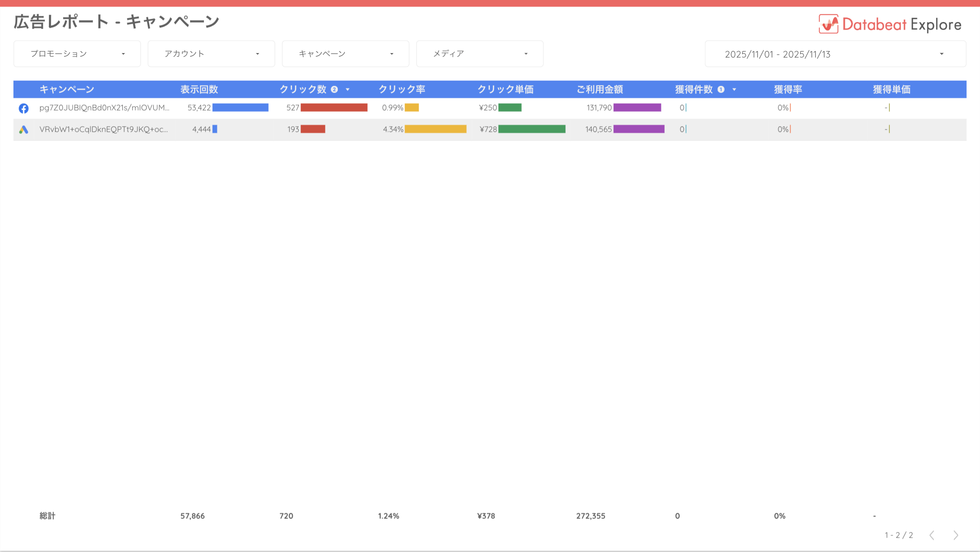Image resolution: width=980 pixels, height=552 pixels.
Task: Click sort badge 1 next to 獲得件数
Action: point(721,89)
